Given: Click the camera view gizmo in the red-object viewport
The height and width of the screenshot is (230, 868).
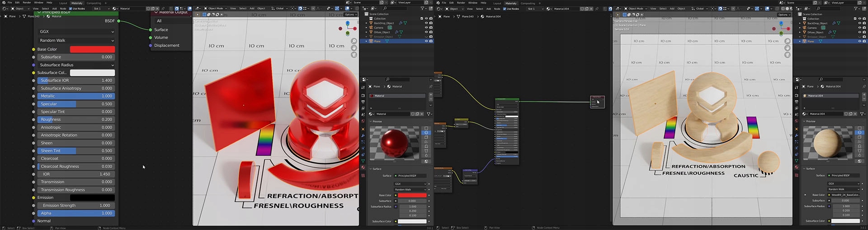Looking at the screenshot, I should (x=354, y=55).
